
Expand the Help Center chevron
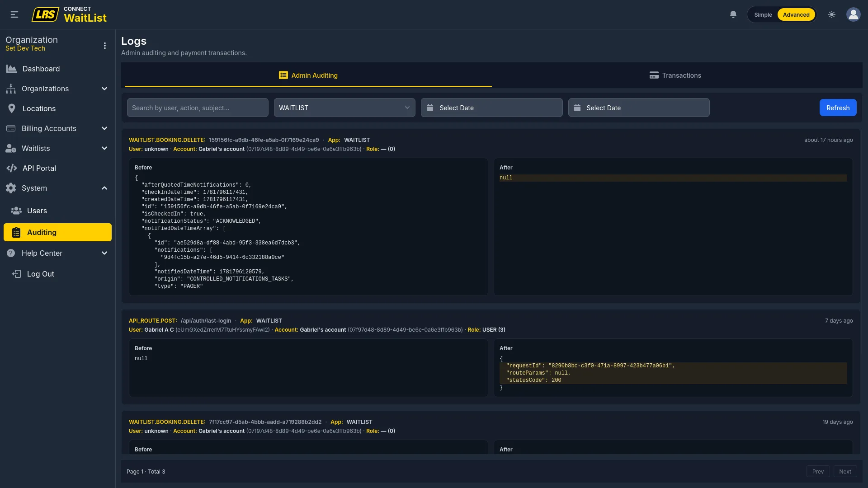pos(104,253)
